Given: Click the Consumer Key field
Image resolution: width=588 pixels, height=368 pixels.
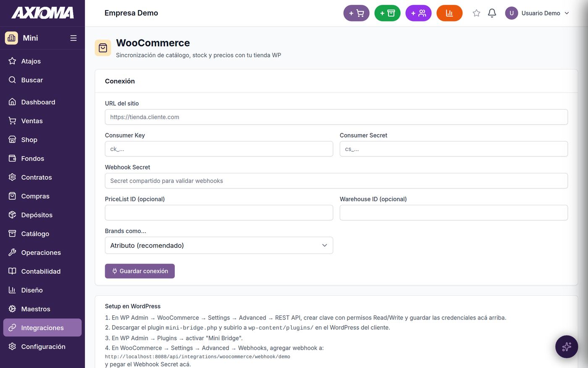Looking at the screenshot, I should coord(219,149).
